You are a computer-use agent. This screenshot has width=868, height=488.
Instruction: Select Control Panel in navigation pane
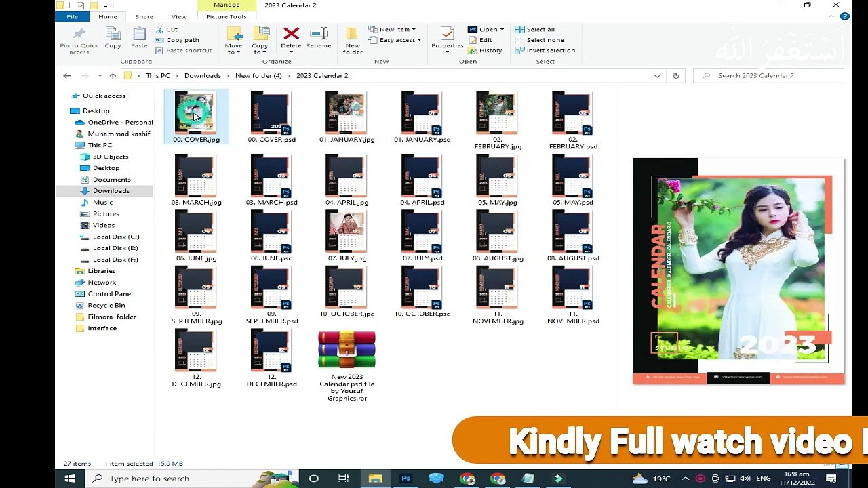coord(103,293)
